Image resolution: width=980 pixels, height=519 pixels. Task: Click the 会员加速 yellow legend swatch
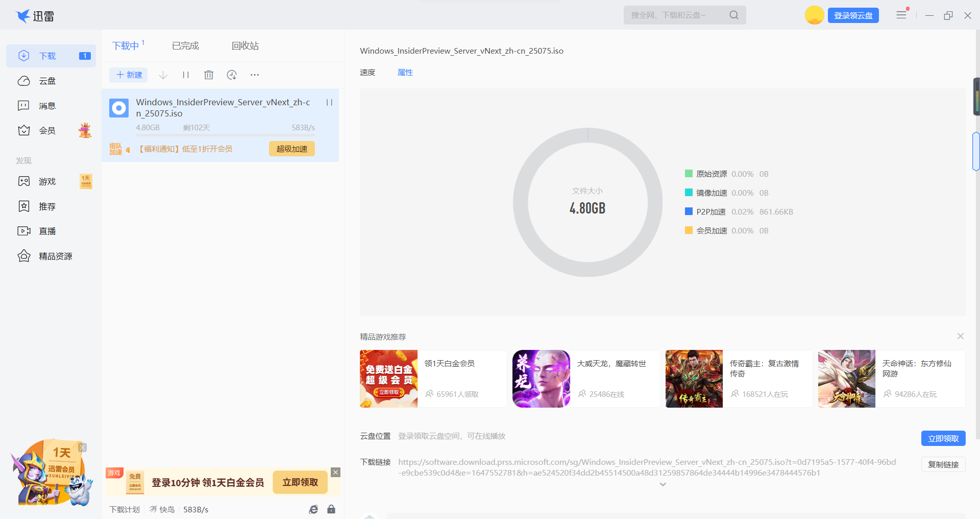click(689, 230)
